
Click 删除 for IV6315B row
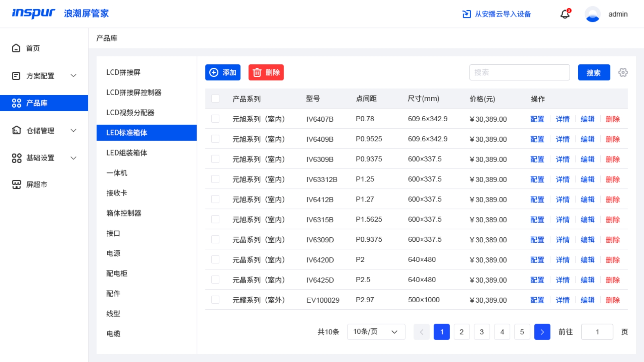coord(613,220)
